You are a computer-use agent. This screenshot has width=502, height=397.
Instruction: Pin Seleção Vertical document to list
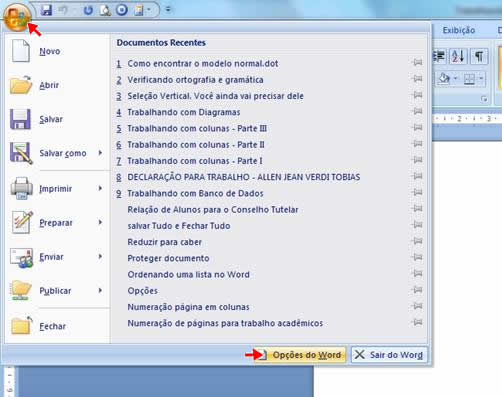[x=417, y=95]
